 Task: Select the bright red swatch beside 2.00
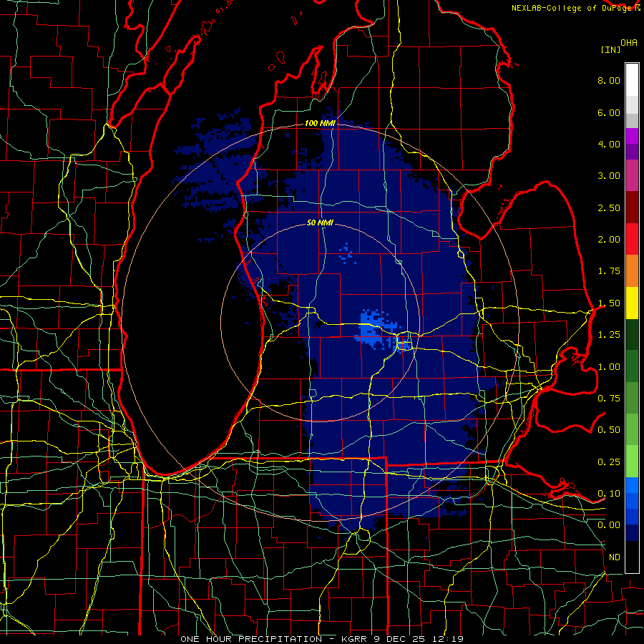click(x=632, y=239)
